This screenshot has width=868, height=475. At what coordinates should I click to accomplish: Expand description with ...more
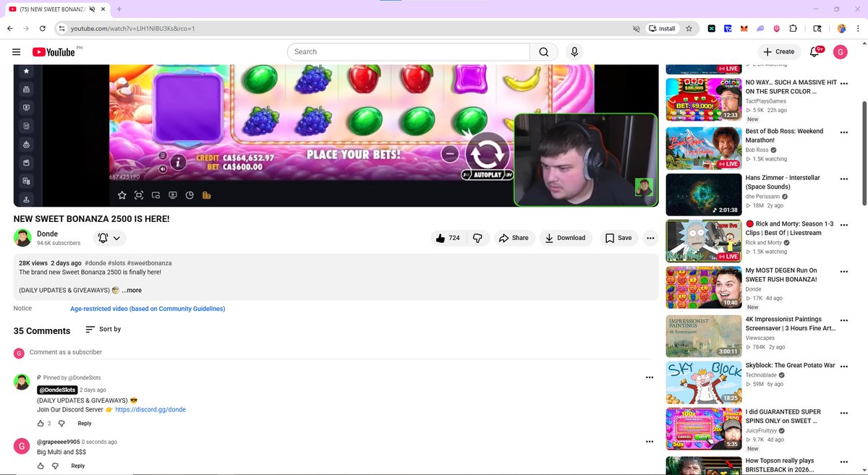[132, 290]
